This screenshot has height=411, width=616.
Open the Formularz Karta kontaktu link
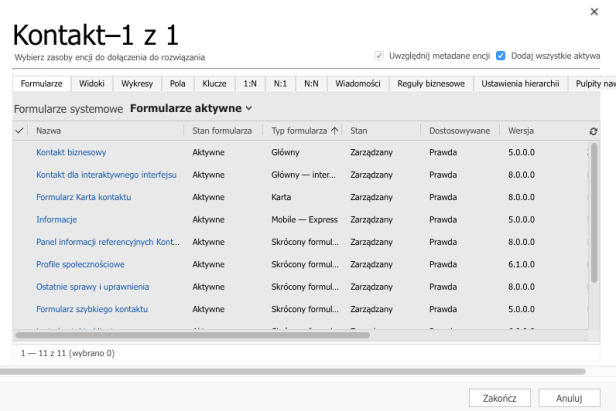(x=83, y=197)
